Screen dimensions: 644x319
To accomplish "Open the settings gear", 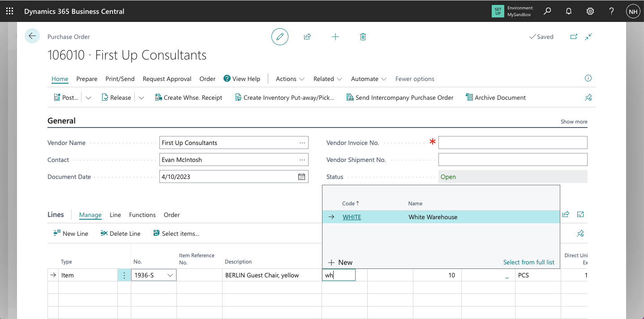I will (x=590, y=11).
